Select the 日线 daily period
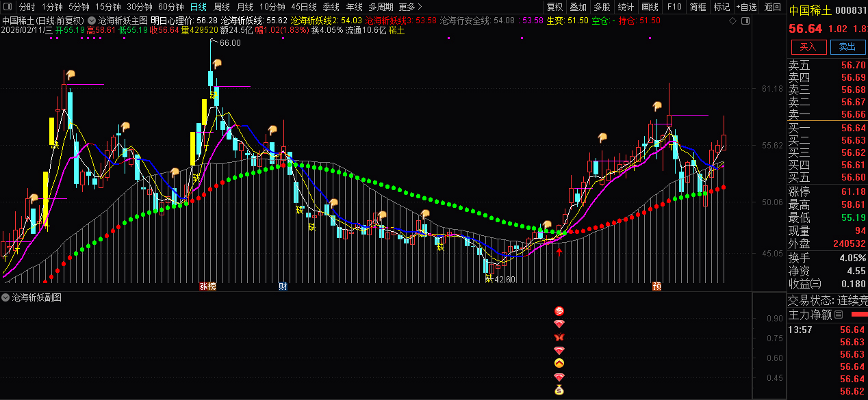 (x=198, y=7)
